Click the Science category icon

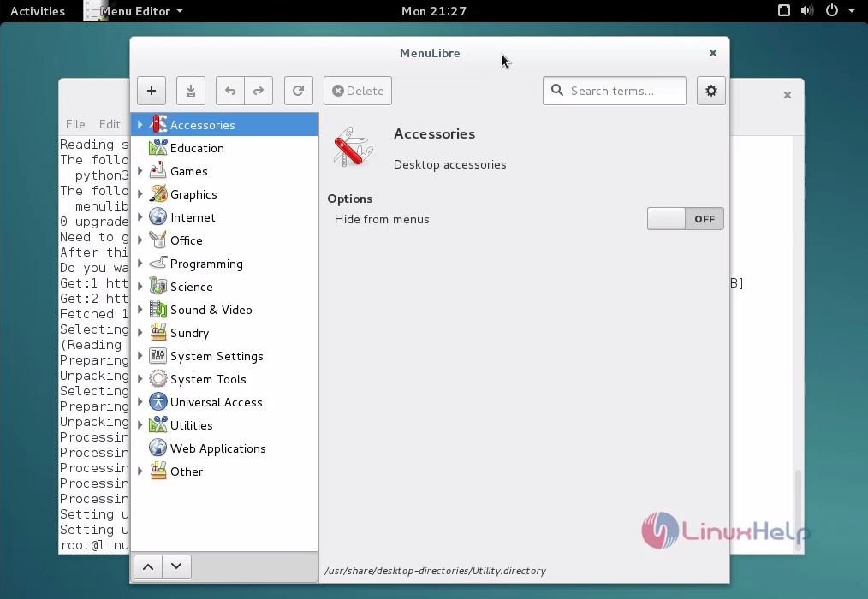pyautogui.click(x=158, y=287)
